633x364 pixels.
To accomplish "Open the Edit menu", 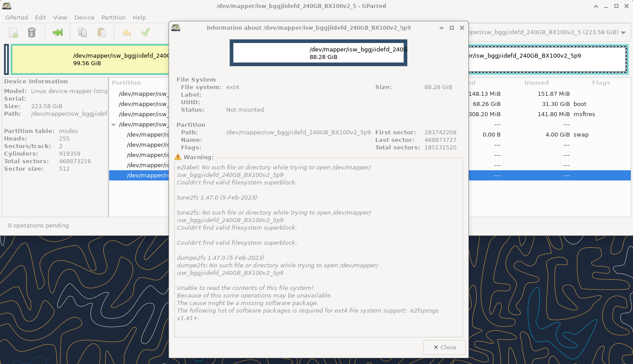I will click(x=41, y=17).
